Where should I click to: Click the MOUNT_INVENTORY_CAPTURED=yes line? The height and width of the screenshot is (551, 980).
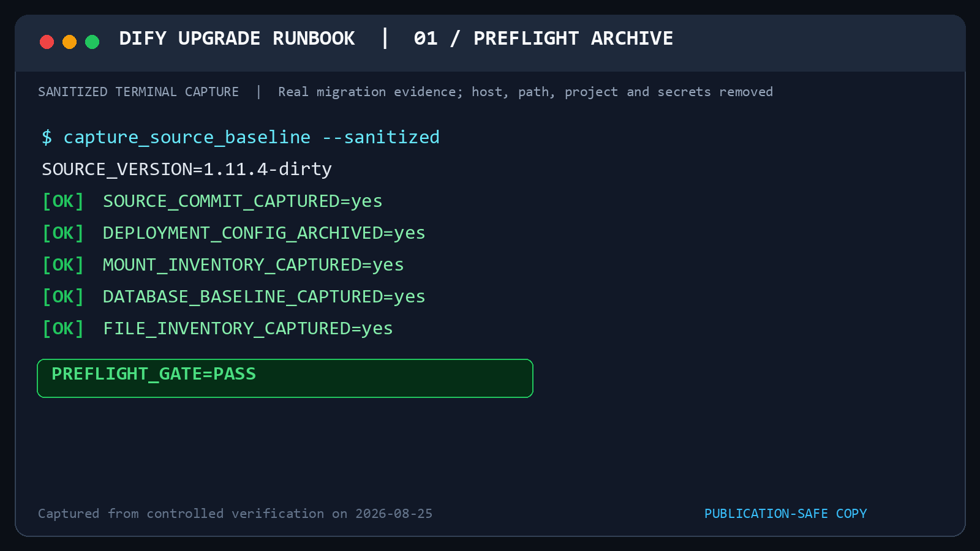pos(254,264)
